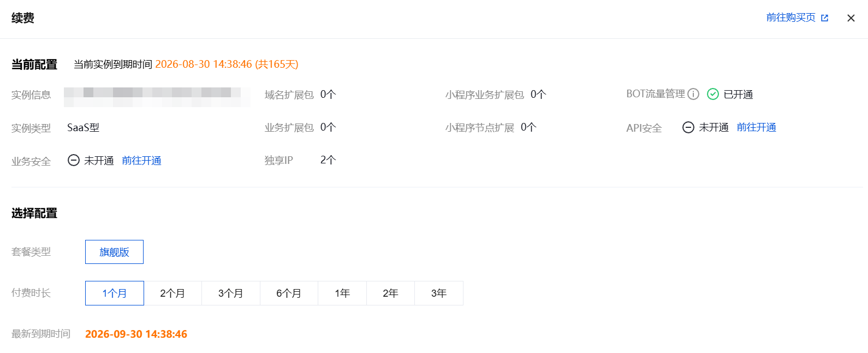Choose 2个月 payment duration

[x=173, y=293]
